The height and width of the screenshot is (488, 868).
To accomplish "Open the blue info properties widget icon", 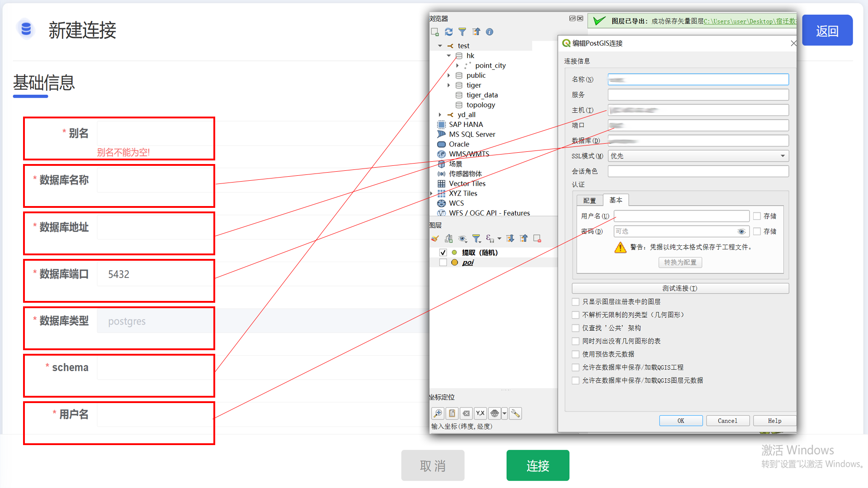I will click(490, 32).
